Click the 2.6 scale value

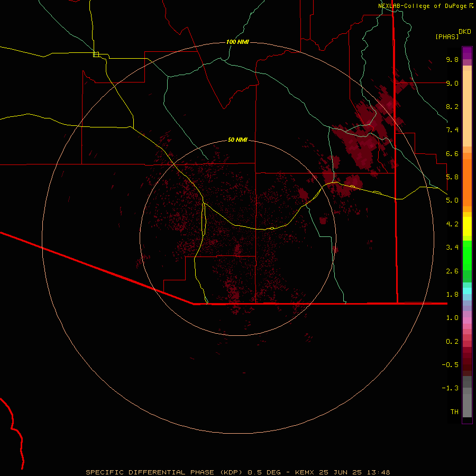(x=452, y=271)
